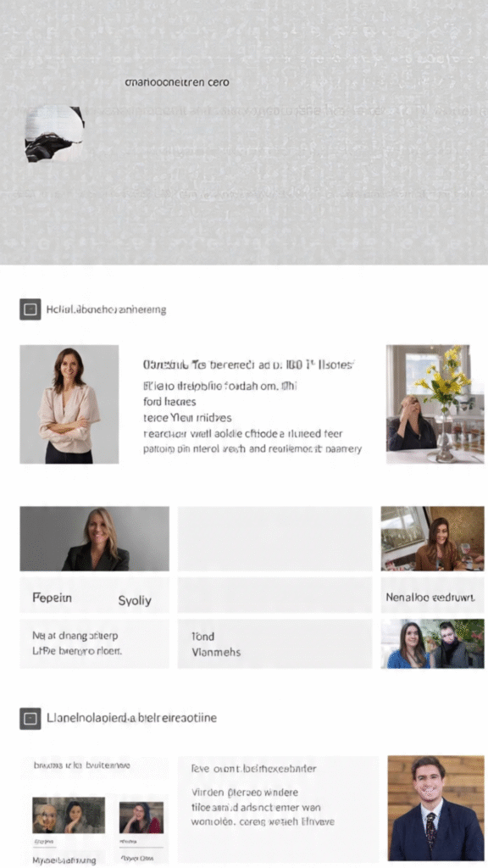Viewport: 488px width, 868px height.
Task: Click the 'Tond Vlanmehs' card
Action: point(275,644)
